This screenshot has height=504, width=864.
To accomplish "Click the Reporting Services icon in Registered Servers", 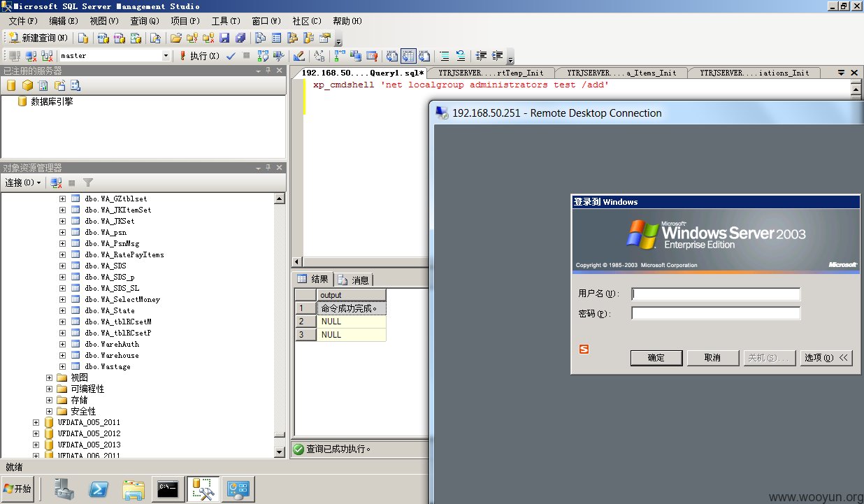I will (x=43, y=85).
